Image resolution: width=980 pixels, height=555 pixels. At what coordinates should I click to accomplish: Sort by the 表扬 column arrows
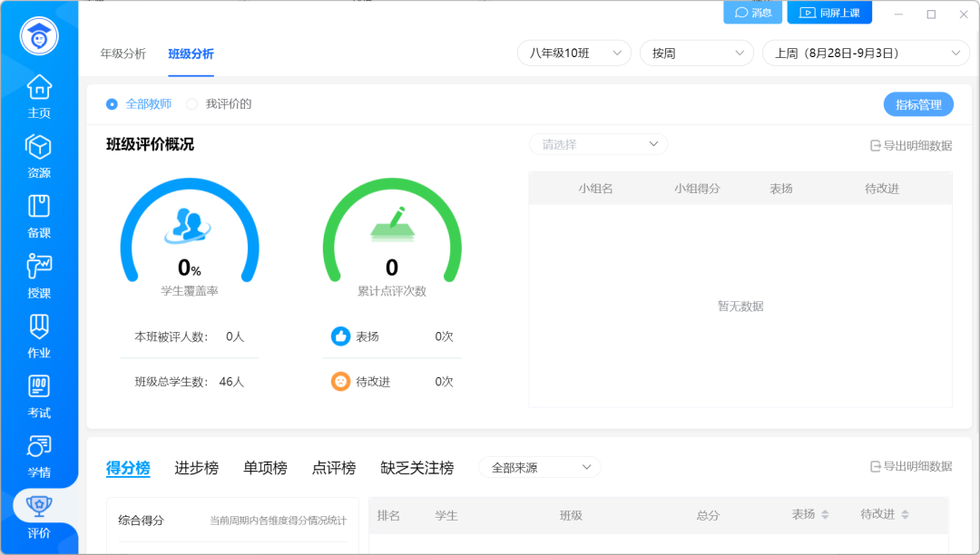(x=825, y=515)
